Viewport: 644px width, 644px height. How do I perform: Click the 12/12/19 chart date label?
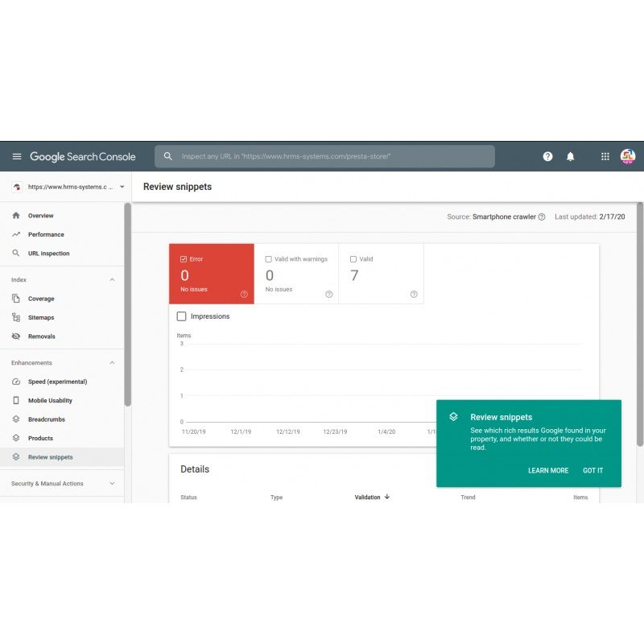pos(288,432)
